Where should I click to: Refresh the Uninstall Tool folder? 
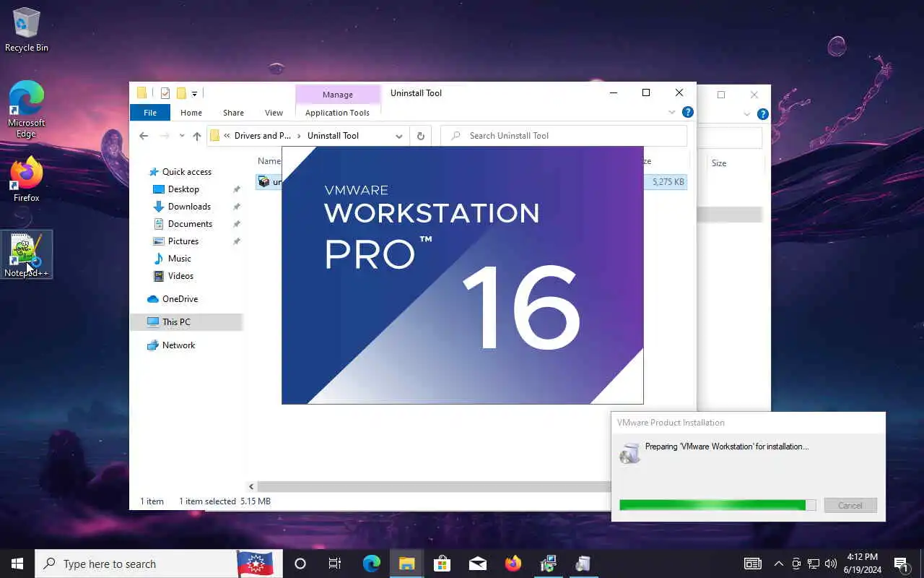pos(420,136)
